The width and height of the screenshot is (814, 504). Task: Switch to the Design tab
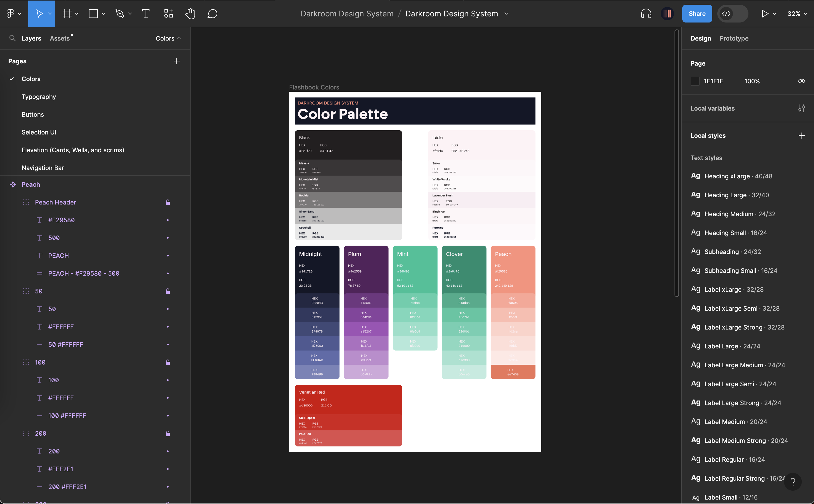click(700, 38)
